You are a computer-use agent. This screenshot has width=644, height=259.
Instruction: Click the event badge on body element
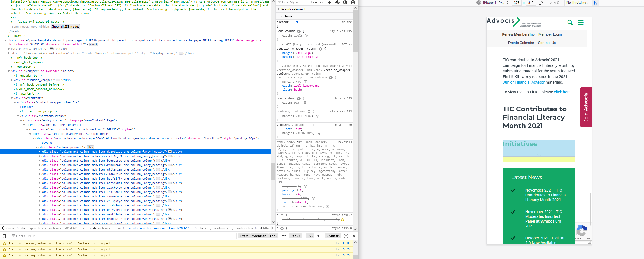[94, 44]
